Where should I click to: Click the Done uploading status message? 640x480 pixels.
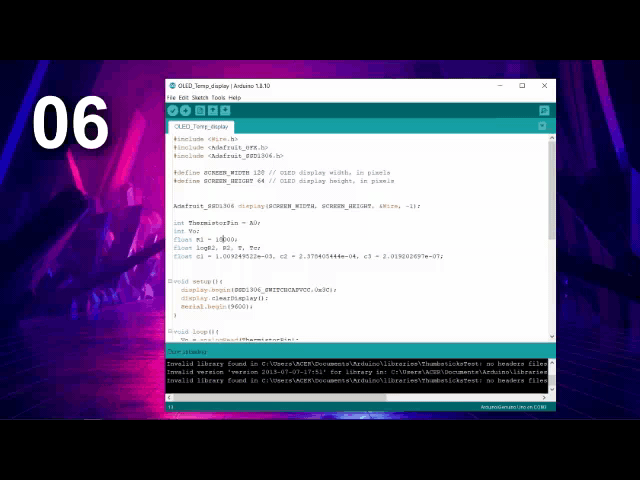(187, 351)
